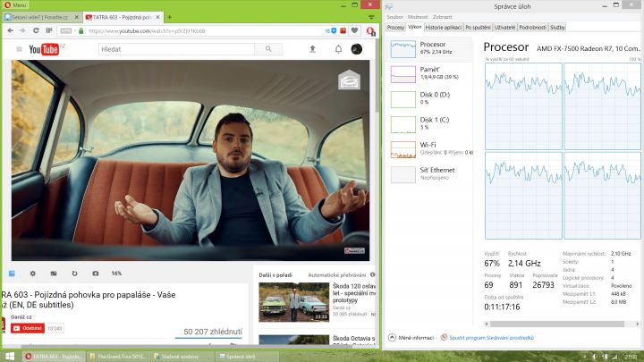This screenshot has width=644, height=362.
Task: Subscribe with the Odebírat button
Action: pyautogui.click(x=28, y=328)
